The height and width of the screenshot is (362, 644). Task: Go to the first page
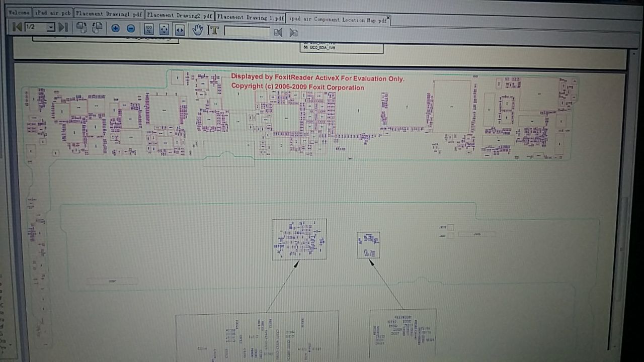(x=17, y=27)
